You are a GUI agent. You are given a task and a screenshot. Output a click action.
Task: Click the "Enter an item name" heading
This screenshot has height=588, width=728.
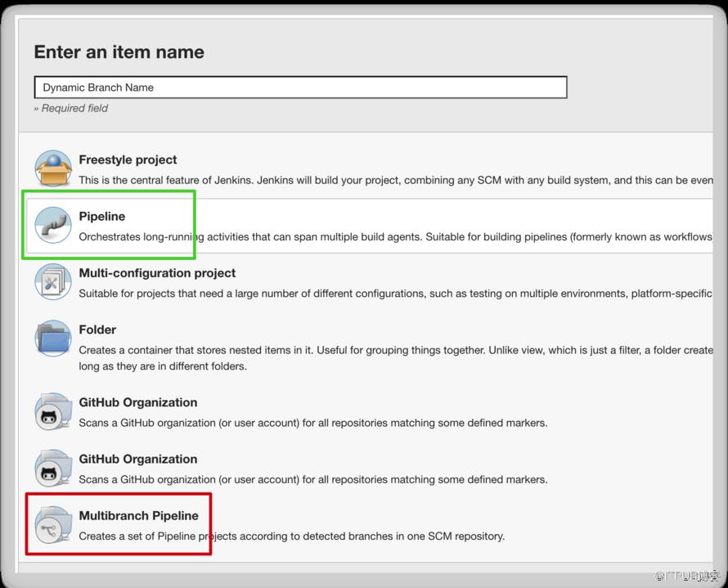119,52
